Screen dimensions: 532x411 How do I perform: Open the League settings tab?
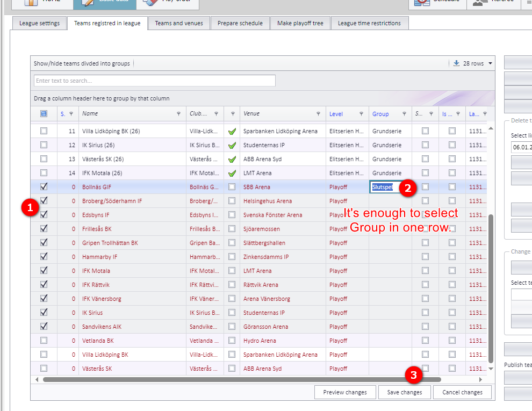tap(39, 23)
